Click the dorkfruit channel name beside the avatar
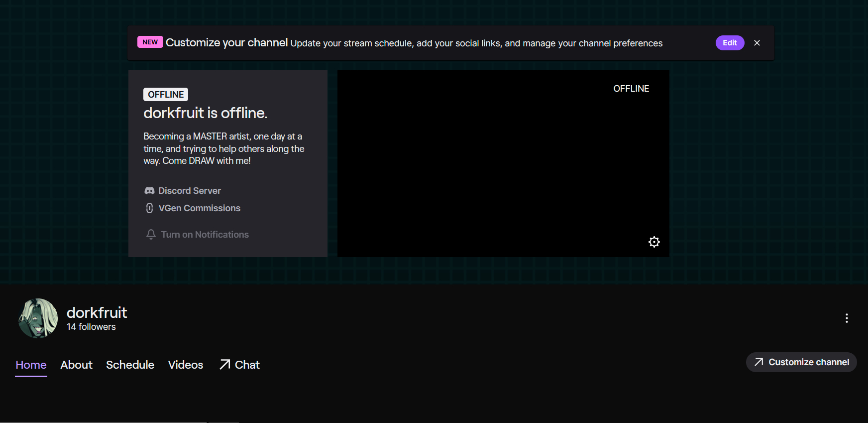 pyautogui.click(x=97, y=312)
